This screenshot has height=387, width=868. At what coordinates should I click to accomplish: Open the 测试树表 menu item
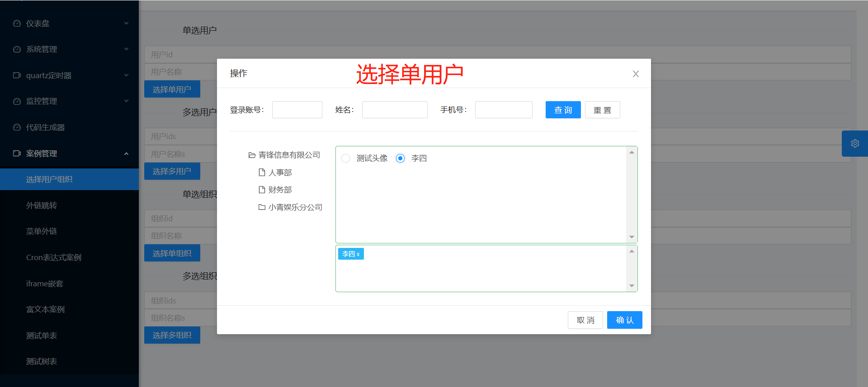[x=69, y=361]
